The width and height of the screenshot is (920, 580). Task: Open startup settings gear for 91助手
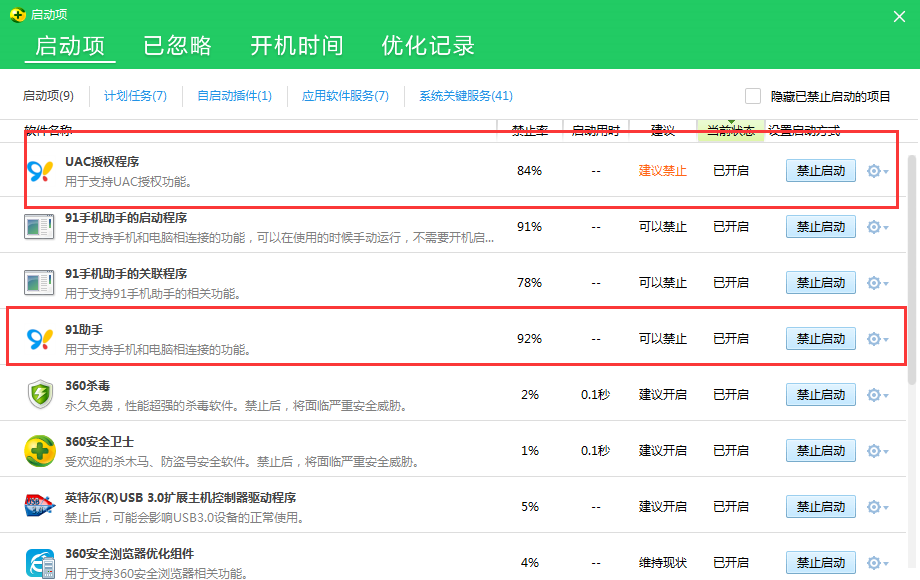click(x=875, y=338)
